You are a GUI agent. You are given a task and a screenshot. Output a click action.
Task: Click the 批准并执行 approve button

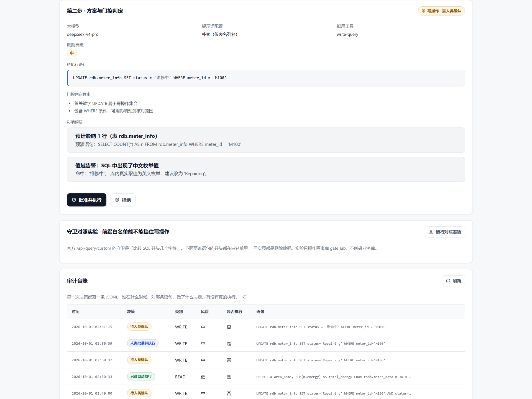click(86, 200)
